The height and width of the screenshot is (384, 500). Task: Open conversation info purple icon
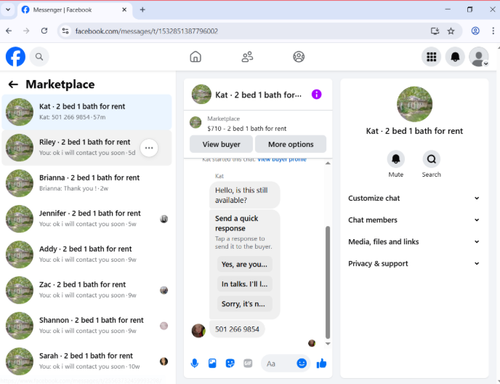316,95
